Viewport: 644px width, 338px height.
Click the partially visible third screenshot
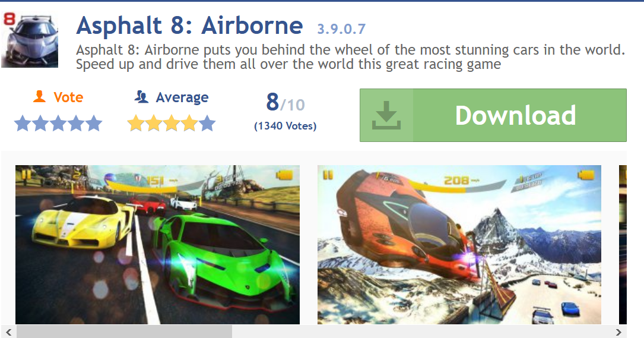pyautogui.click(x=623, y=245)
